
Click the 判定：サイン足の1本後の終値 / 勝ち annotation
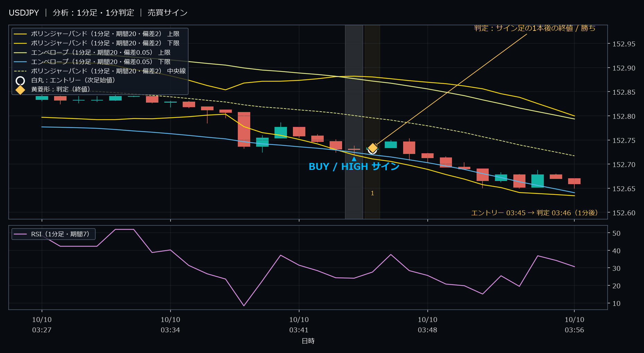click(x=535, y=28)
